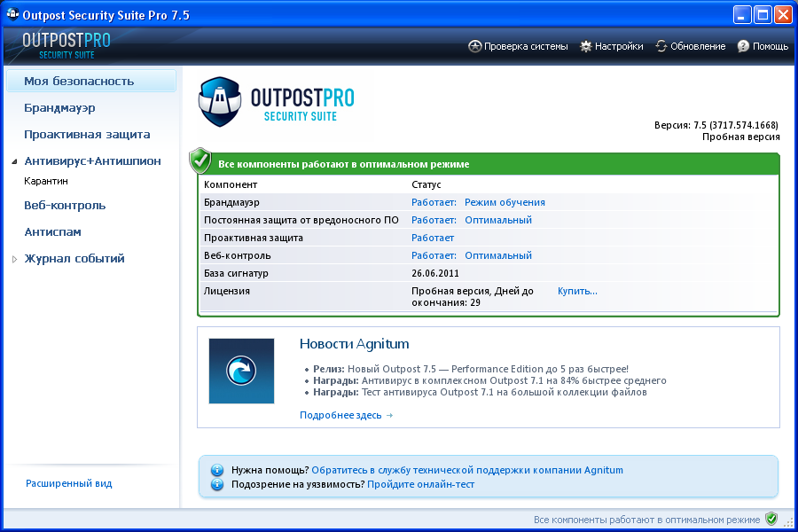The image size is (798, 532).
Task: Start Обновление
Action: point(691,46)
